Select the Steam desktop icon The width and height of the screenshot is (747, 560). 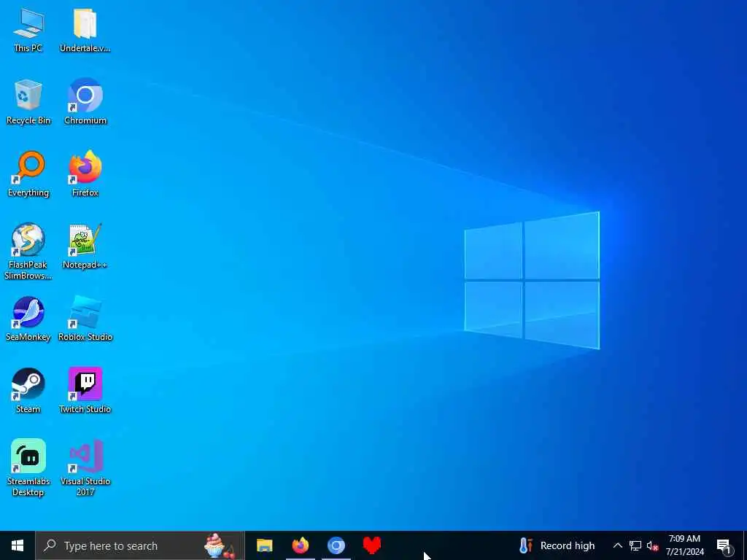(28, 391)
